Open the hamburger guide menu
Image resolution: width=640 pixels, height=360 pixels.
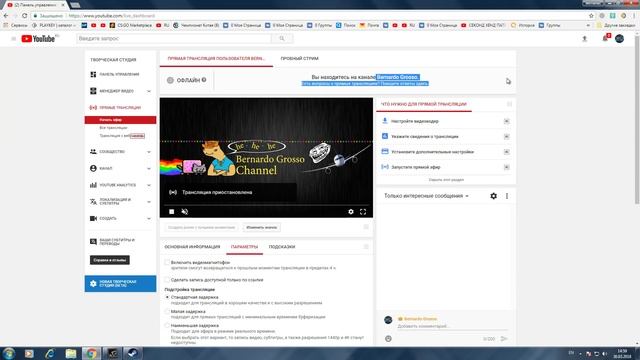click(13, 39)
